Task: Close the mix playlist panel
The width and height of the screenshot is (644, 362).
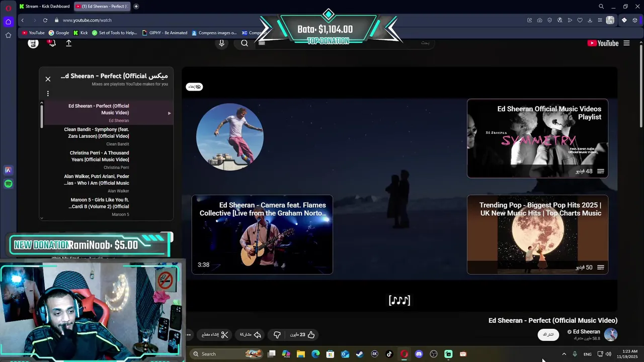Action: tap(48, 79)
